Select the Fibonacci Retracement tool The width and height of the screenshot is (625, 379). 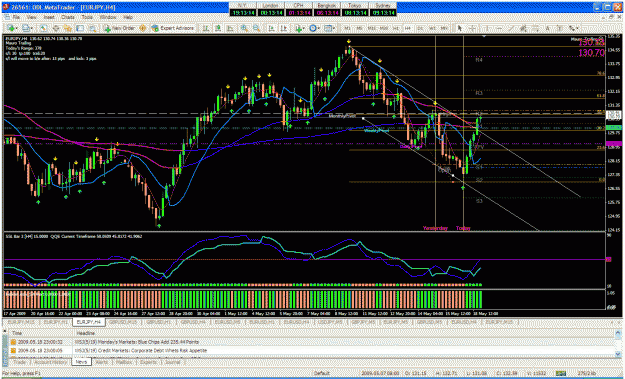pyautogui.click(x=535, y=28)
